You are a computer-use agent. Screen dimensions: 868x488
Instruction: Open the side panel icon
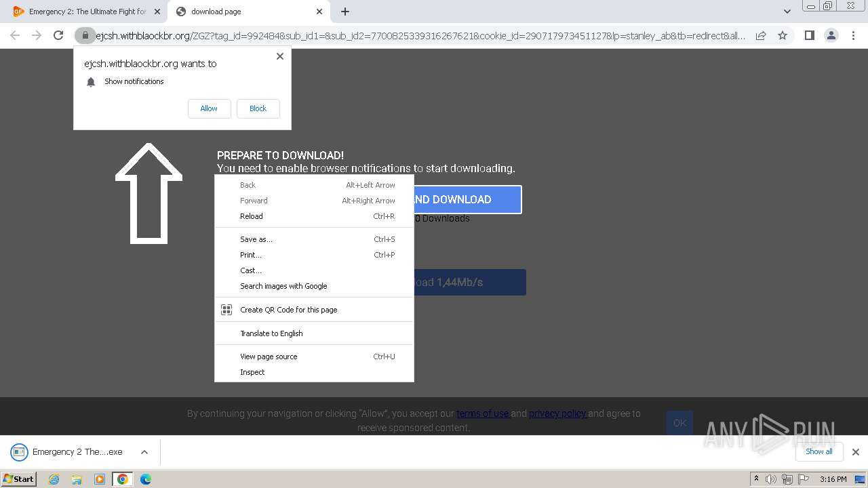(x=809, y=35)
